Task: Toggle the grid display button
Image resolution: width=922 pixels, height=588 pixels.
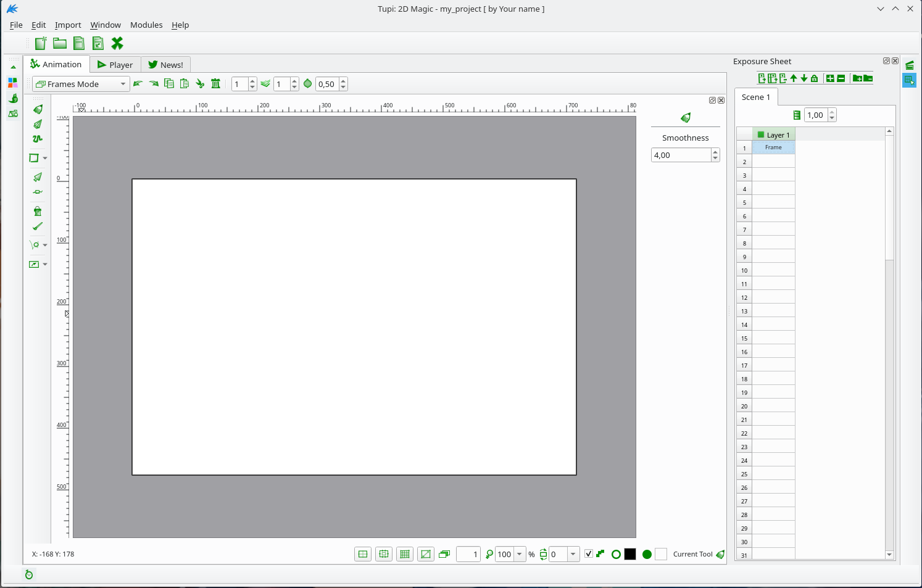Action: tap(405, 554)
